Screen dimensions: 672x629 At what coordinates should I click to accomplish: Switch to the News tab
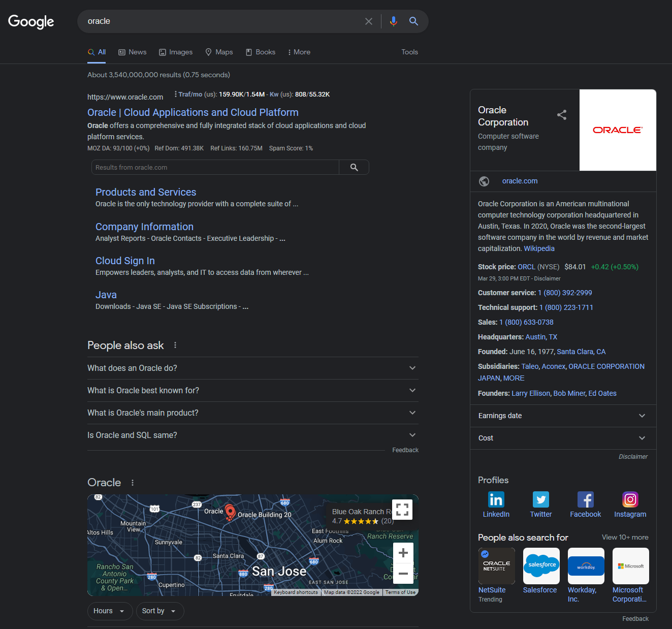tap(133, 52)
